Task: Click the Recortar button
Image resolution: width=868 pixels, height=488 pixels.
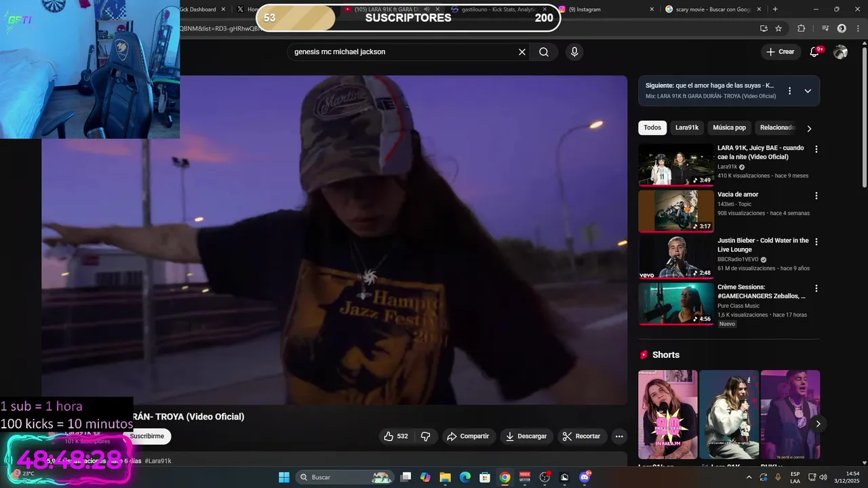Action: [582, 436]
